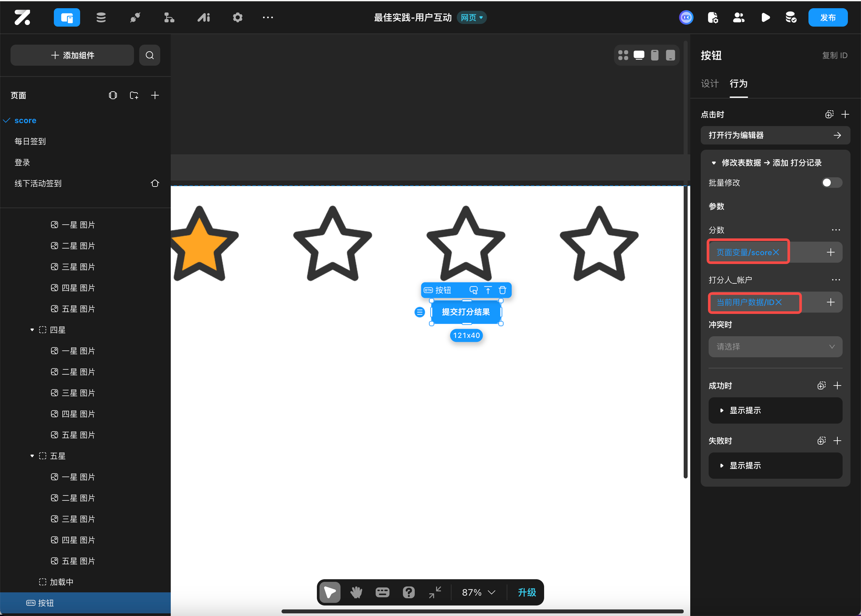Remove the 页面变量/score binding with X
The image size is (861, 616).
click(x=776, y=252)
